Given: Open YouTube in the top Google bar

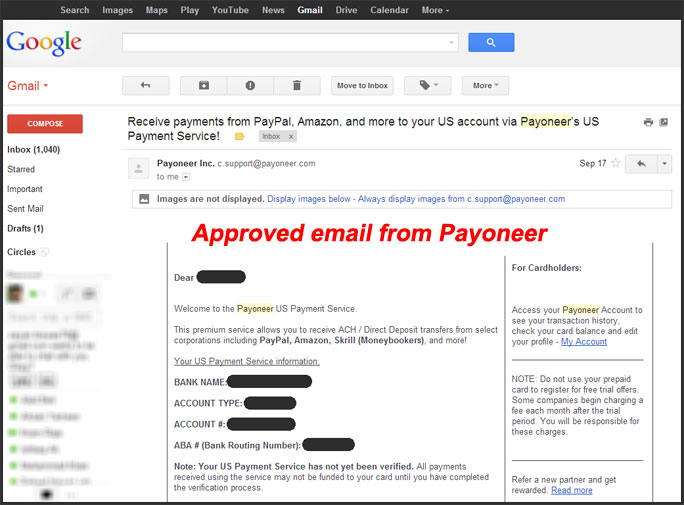Looking at the screenshot, I should (x=230, y=10).
